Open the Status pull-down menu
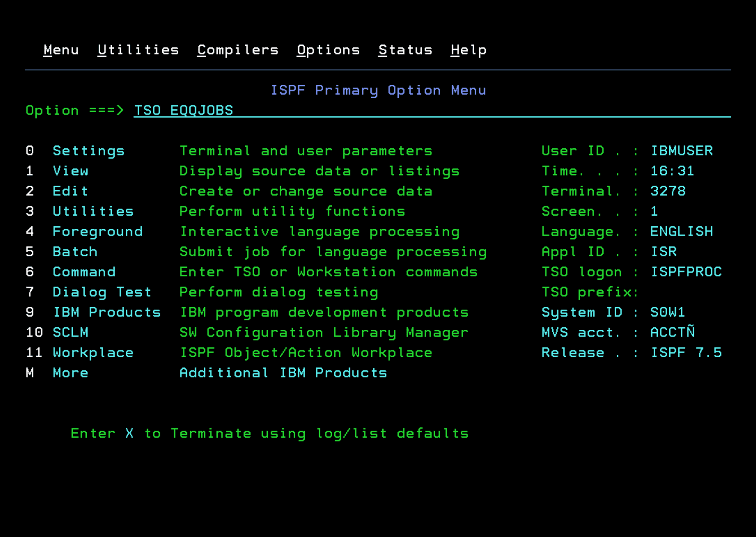 tap(405, 50)
